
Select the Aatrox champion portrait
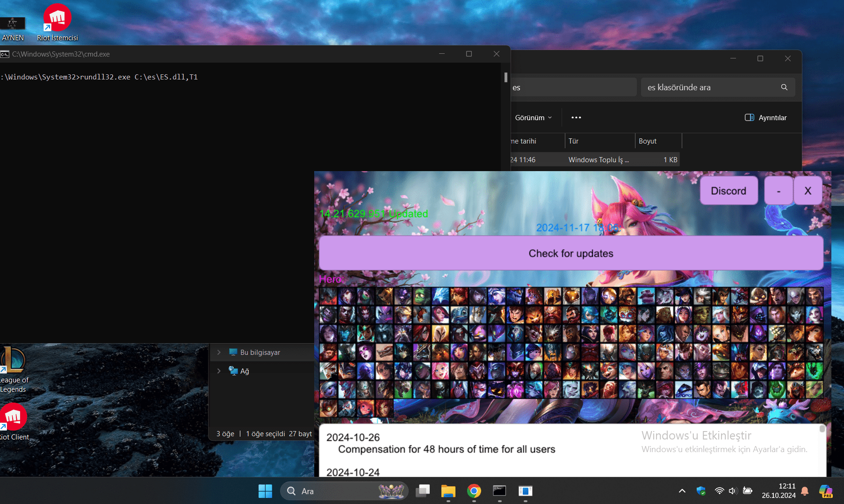(x=328, y=296)
